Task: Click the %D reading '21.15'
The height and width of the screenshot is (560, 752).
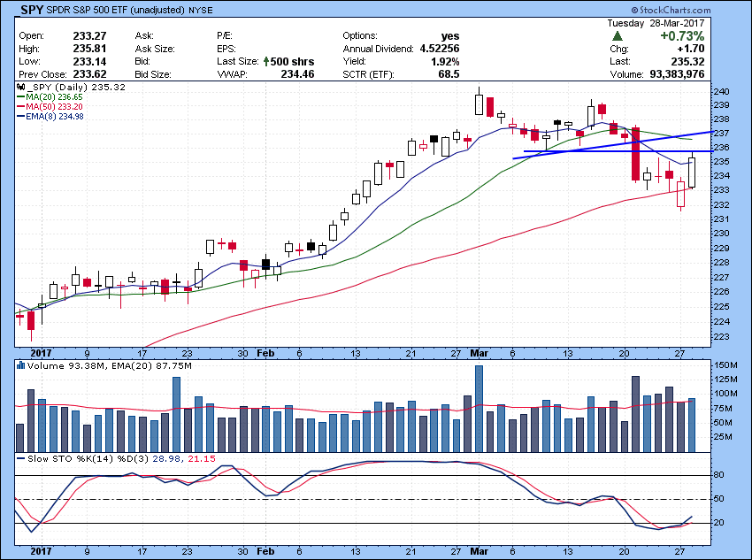Action: point(202,459)
